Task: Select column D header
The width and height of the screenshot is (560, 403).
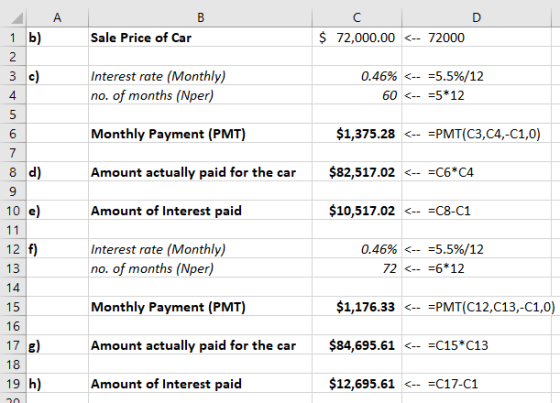Action: click(x=476, y=18)
